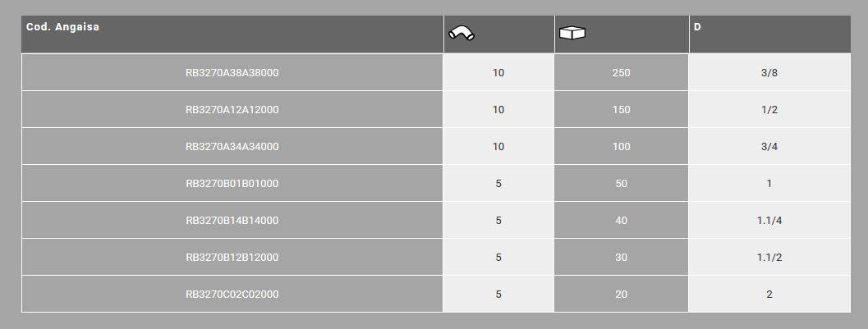Image resolution: width=868 pixels, height=329 pixels.
Task: Click the box quantity 100 cell
Action: coord(622,147)
